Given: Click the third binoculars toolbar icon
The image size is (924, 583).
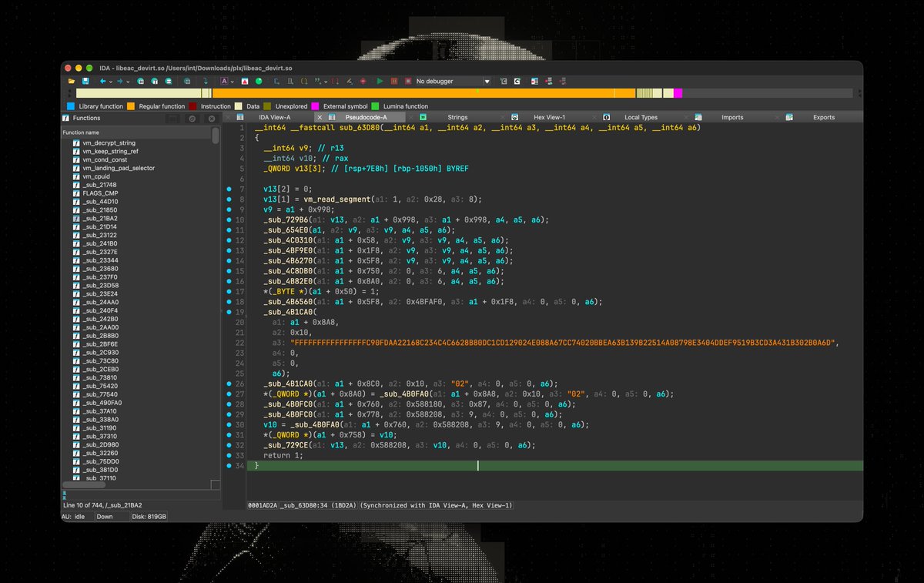Looking at the screenshot, I should [169, 81].
